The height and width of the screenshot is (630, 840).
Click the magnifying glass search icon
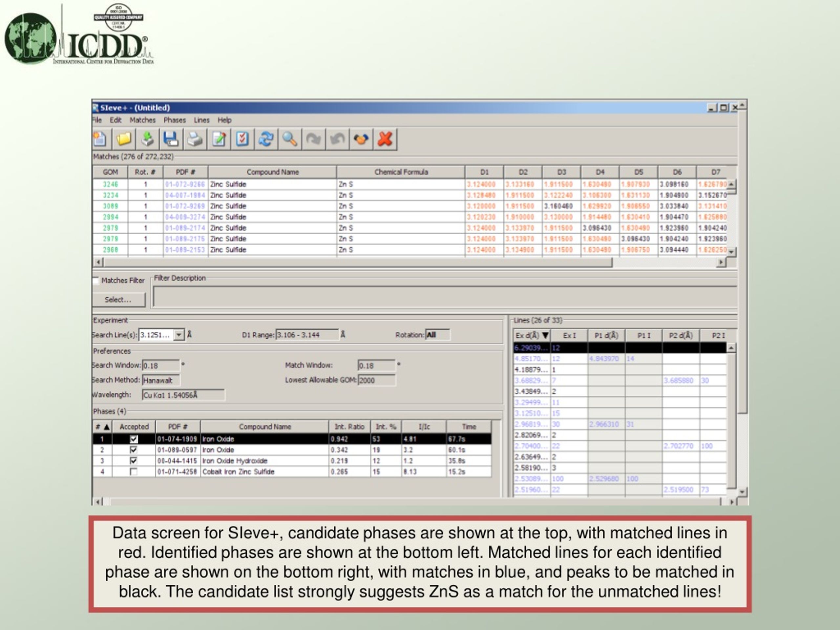[290, 139]
